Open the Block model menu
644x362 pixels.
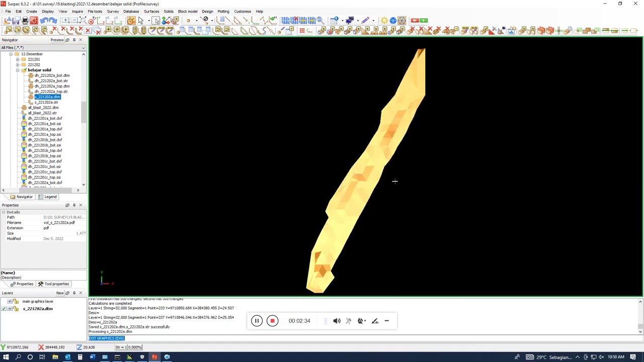(188, 12)
